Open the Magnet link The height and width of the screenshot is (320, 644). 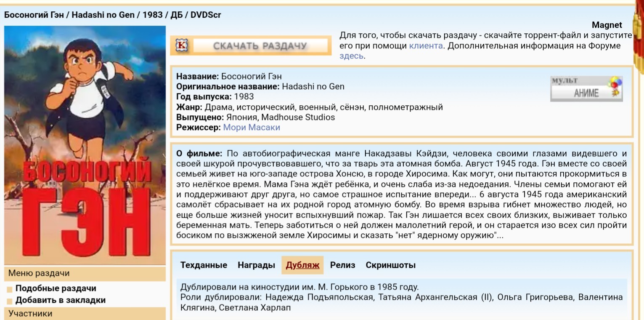(x=607, y=25)
